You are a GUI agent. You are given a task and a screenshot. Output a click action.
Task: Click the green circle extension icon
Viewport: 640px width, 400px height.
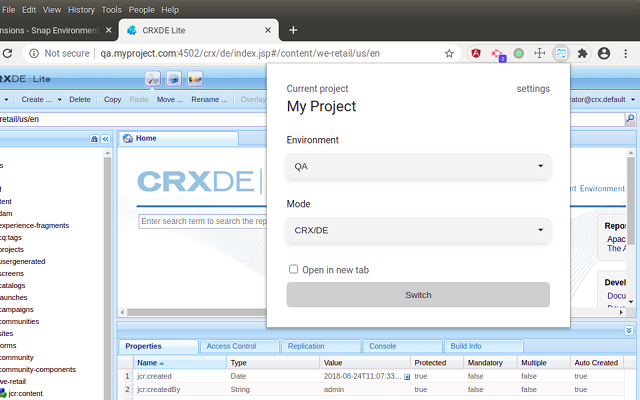click(x=518, y=53)
